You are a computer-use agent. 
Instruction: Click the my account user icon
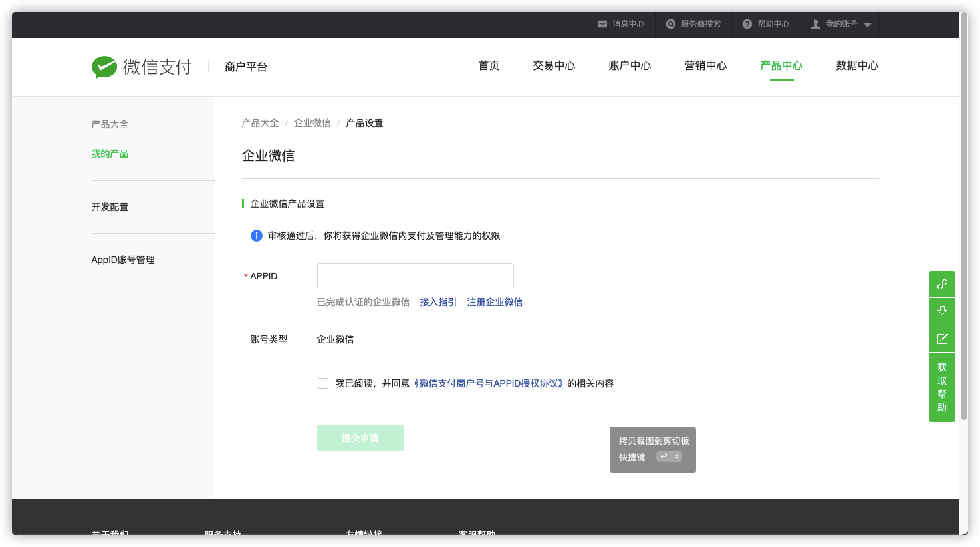(x=816, y=24)
